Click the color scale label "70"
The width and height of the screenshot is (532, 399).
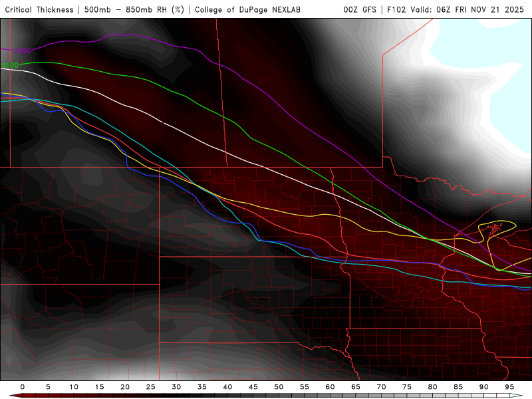click(381, 387)
